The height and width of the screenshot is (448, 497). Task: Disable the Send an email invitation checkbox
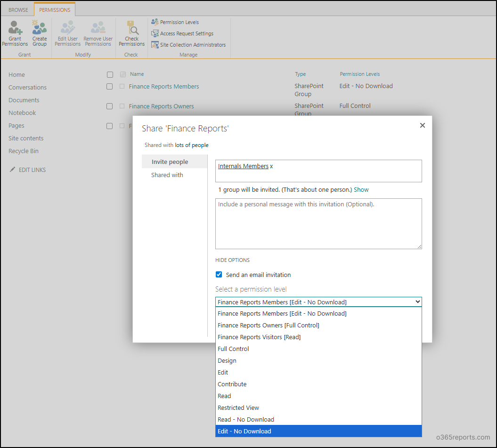click(219, 274)
